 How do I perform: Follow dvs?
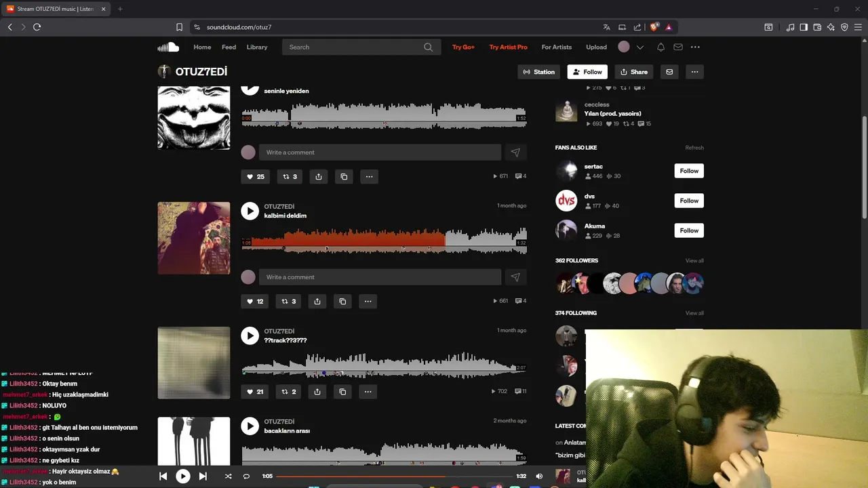click(x=689, y=201)
